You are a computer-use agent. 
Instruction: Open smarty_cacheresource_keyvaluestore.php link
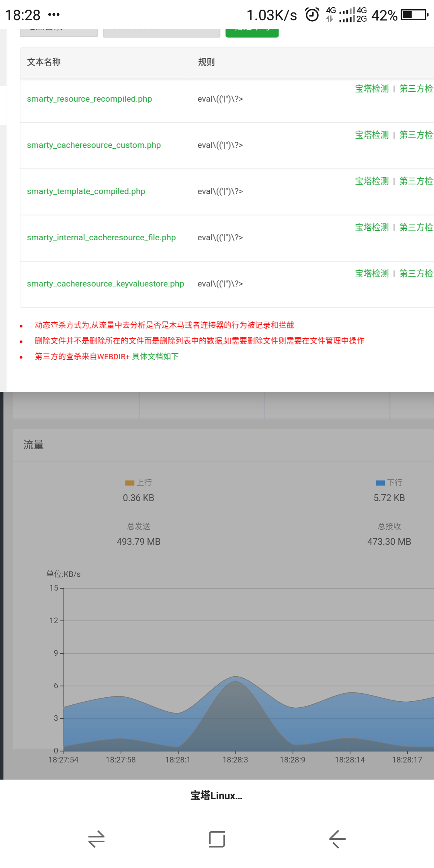coord(105,284)
